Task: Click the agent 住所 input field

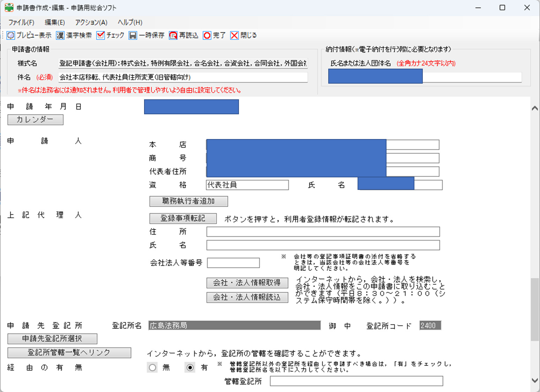Action: tap(323, 232)
